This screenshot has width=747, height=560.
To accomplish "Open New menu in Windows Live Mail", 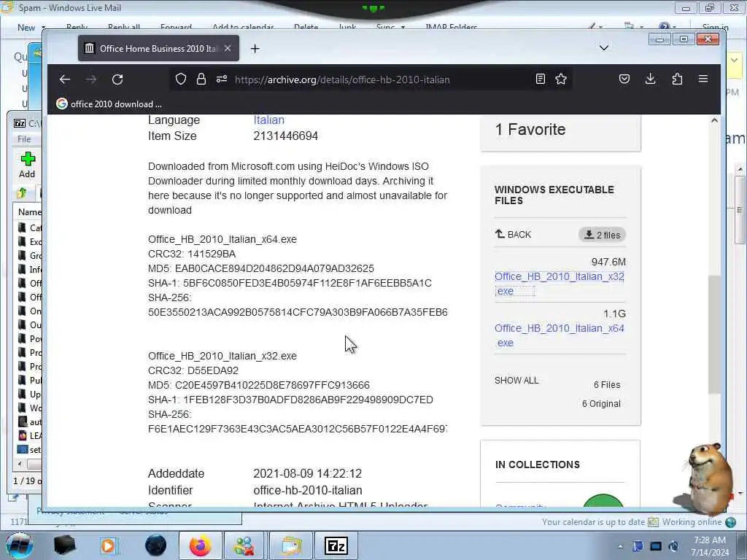I will click(31, 28).
